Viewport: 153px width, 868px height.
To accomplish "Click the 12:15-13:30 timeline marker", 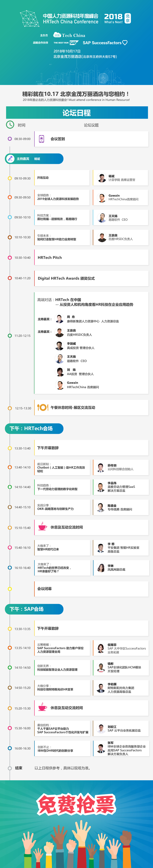I will click(x=10, y=408).
